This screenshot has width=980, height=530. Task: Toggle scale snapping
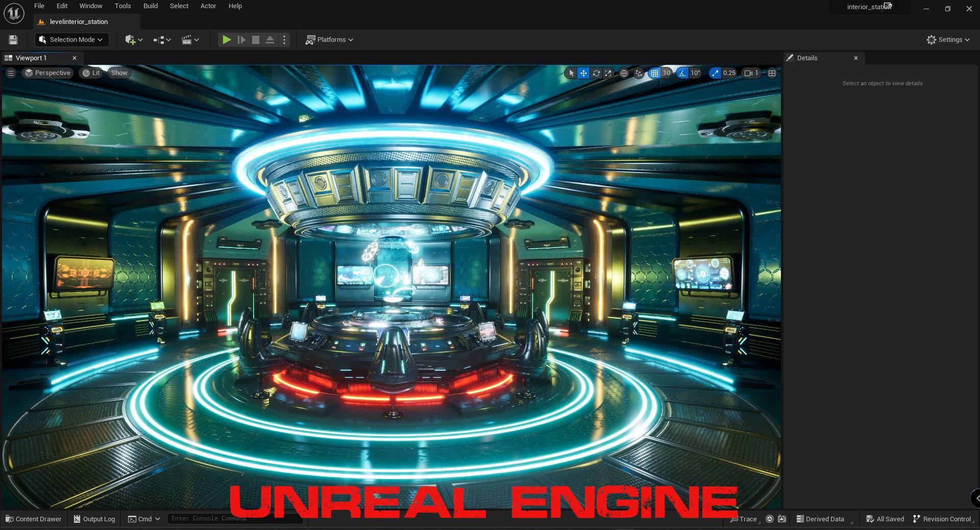pos(715,73)
